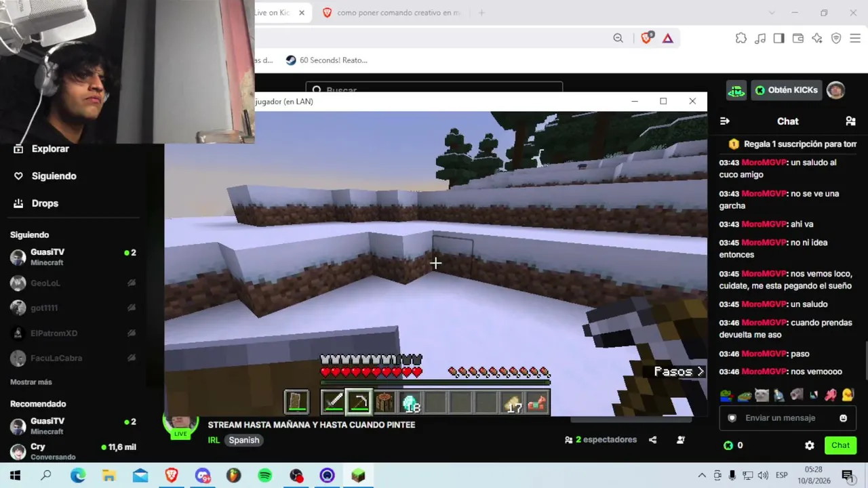Select the sword in Minecraft hotbar
Image resolution: width=868 pixels, height=488 pixels.
click(333, 403)
